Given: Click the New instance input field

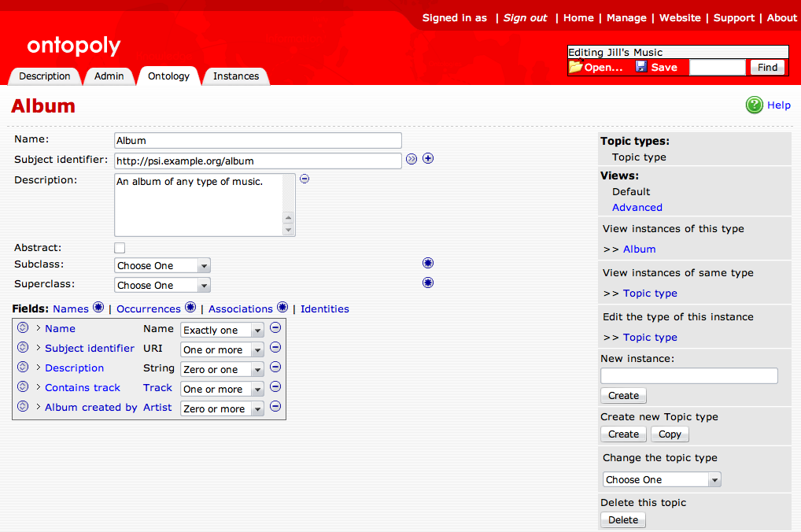Looking at the screenshot, I should [688, 375].
